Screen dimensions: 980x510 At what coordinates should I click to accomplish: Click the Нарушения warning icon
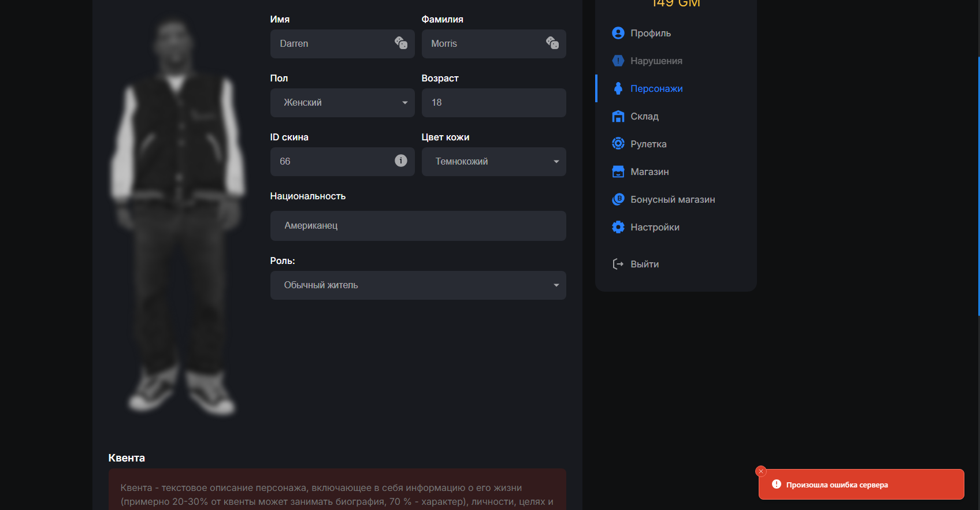618,61
